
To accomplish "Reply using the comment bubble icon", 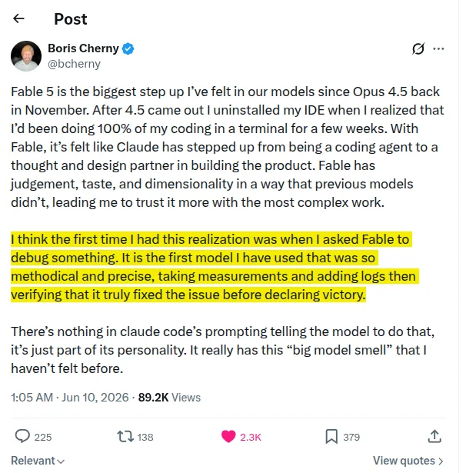I will (x=22, y=436).
